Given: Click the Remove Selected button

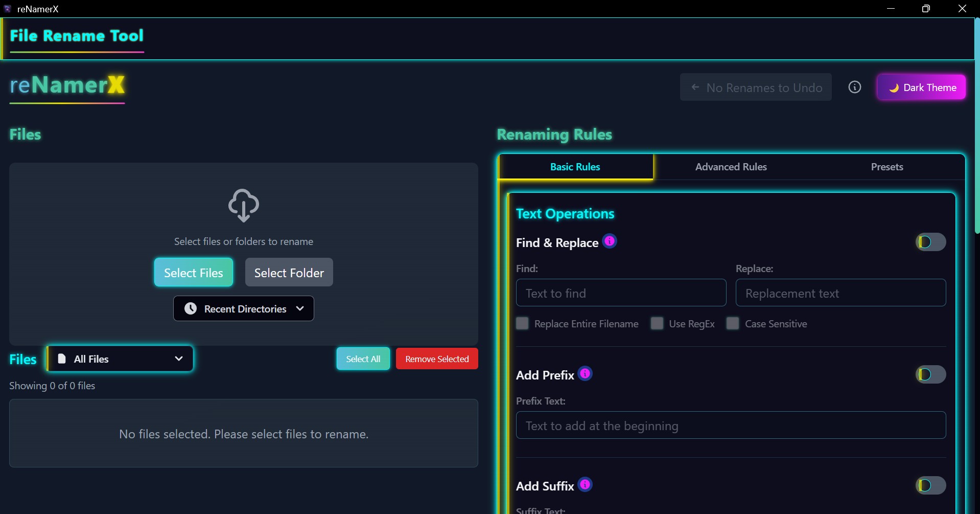Looking at the screenshot, I should 437,359.
